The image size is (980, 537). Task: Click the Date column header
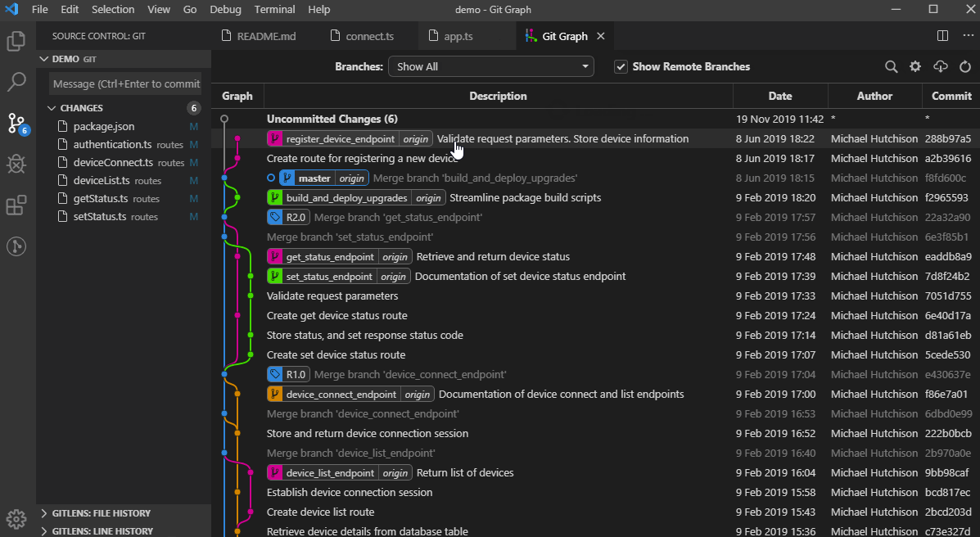pyautogui.click(x=780, y=97)
